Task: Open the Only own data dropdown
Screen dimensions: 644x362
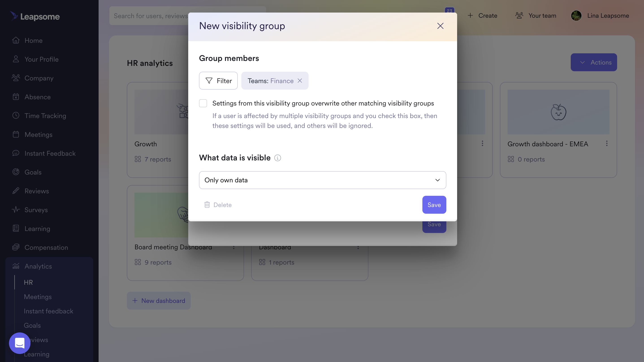Action: coord(322,180)
